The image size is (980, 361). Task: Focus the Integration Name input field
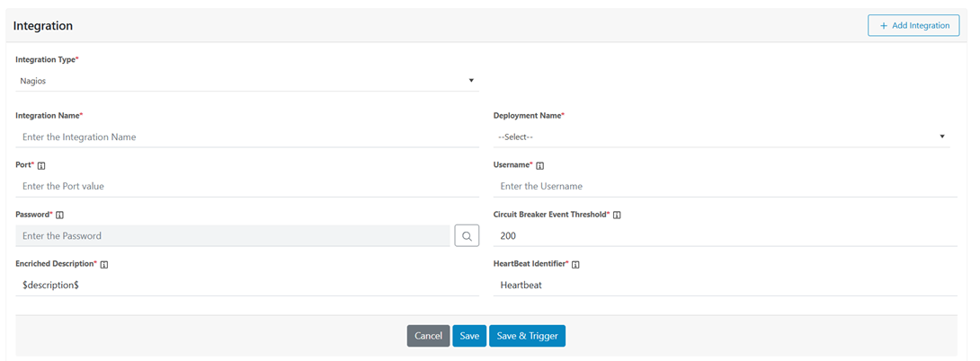(x=246, y=136)
